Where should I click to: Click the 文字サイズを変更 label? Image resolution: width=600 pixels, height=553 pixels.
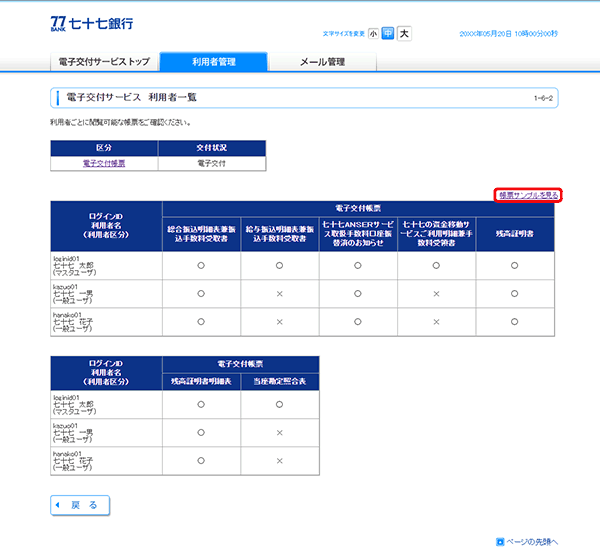344,34
